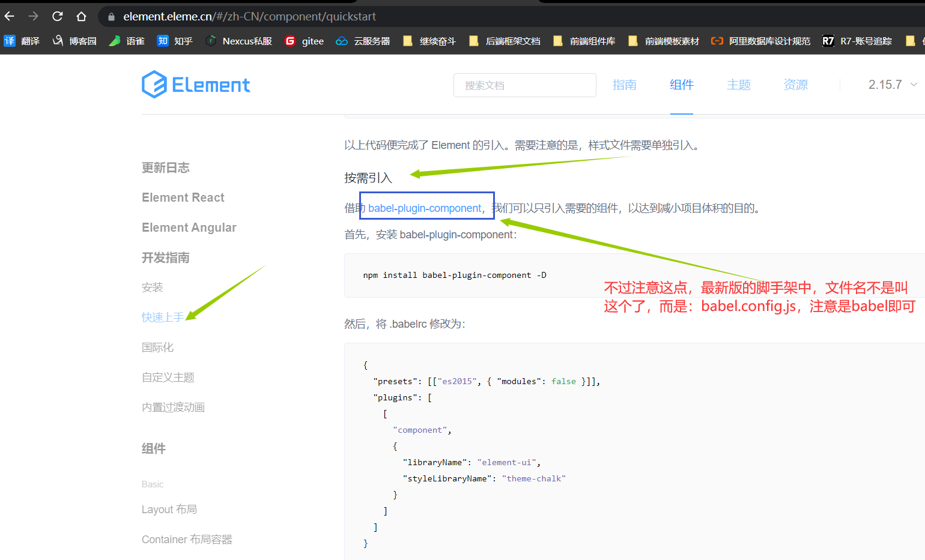The width and height of the screenshot is (925, 560).
Task: Open the Nexcus私服 bookmark
Action: tap(238, 41)
